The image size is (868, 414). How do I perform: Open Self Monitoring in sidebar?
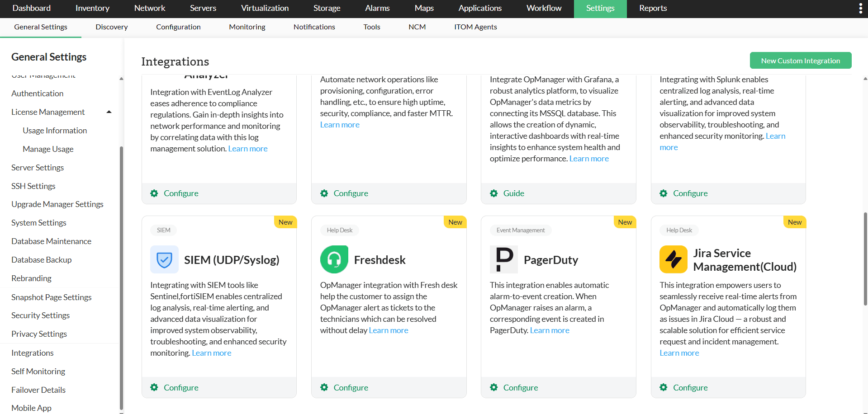click(38, 372)
